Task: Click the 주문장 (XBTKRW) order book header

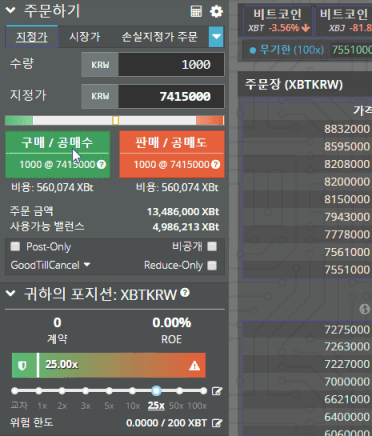Action: pos(294,84)
